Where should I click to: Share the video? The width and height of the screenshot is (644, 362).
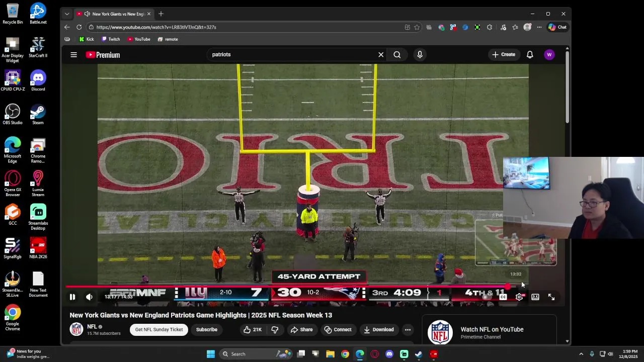301,329
